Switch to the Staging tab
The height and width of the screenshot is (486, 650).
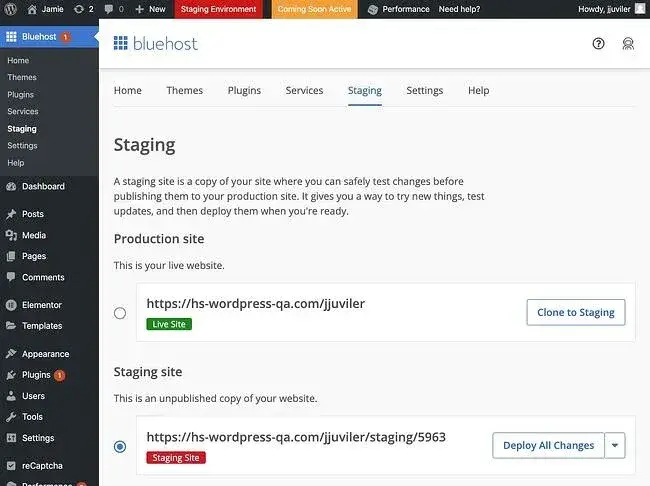click(365, 90)
